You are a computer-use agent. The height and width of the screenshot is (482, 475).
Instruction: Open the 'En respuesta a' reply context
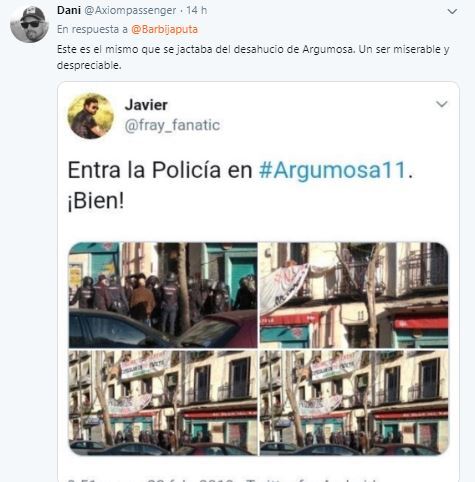click(92, 29)
